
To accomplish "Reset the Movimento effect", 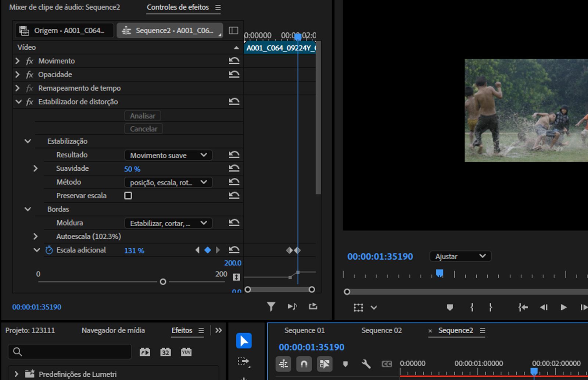I will click(x=234, y=61).
